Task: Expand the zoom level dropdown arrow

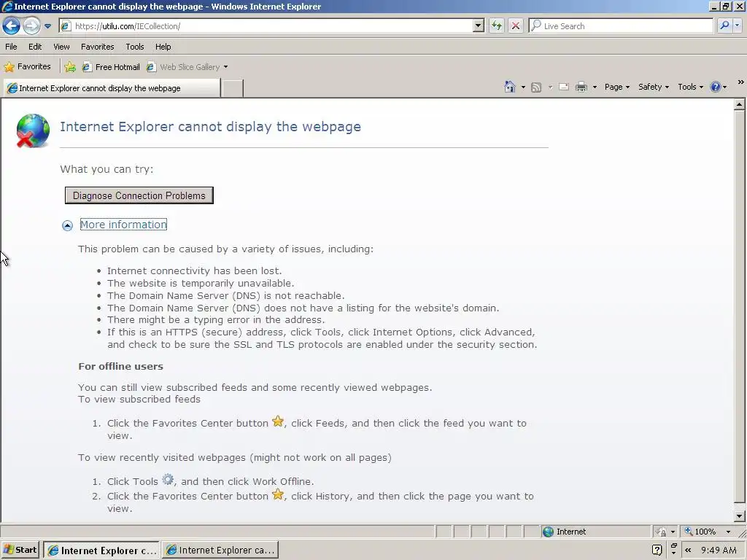Action: pyautogui.click(x=728, y=532)
